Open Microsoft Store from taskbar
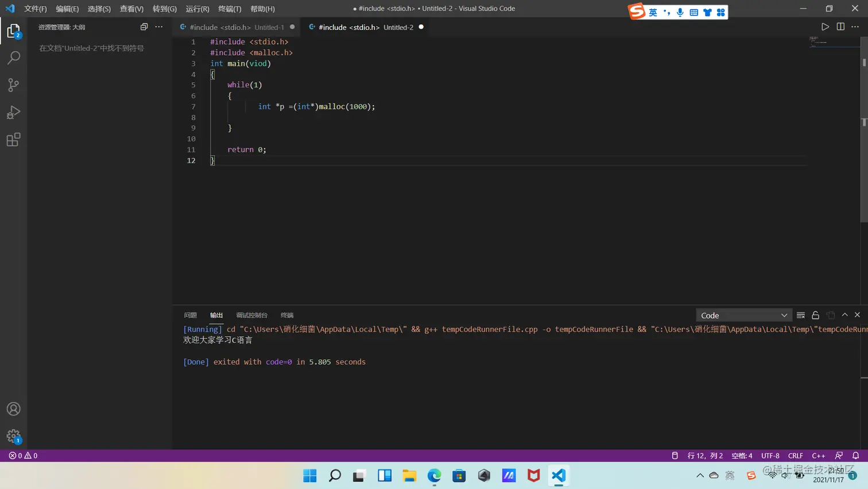Image resolution: width=868 pixels, height=489 pixels. [459, 476]
